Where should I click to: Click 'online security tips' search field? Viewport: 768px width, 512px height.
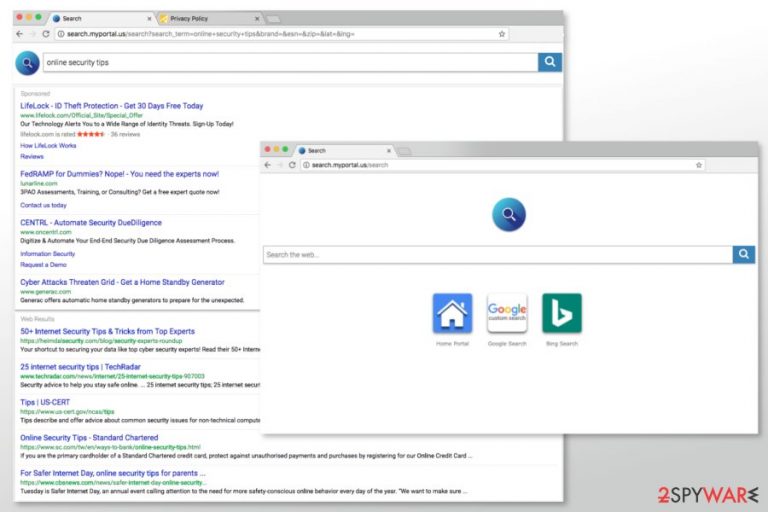[290, 62]
